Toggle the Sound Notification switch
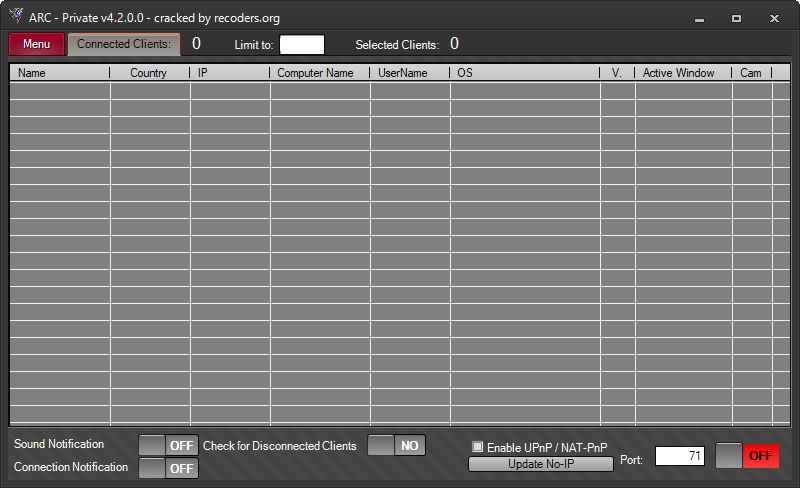The width and height of the screenshot is (800, 488). pyautogui.click(x=168, y=445)
